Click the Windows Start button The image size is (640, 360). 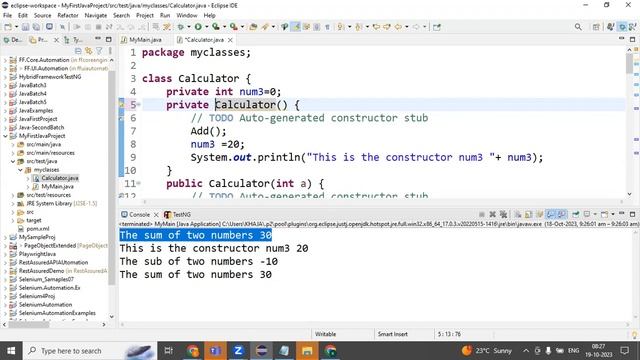[x=11, y=351]
